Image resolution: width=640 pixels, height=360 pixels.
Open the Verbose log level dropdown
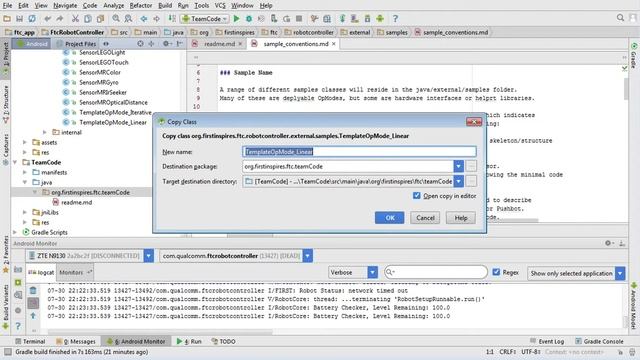372,272
